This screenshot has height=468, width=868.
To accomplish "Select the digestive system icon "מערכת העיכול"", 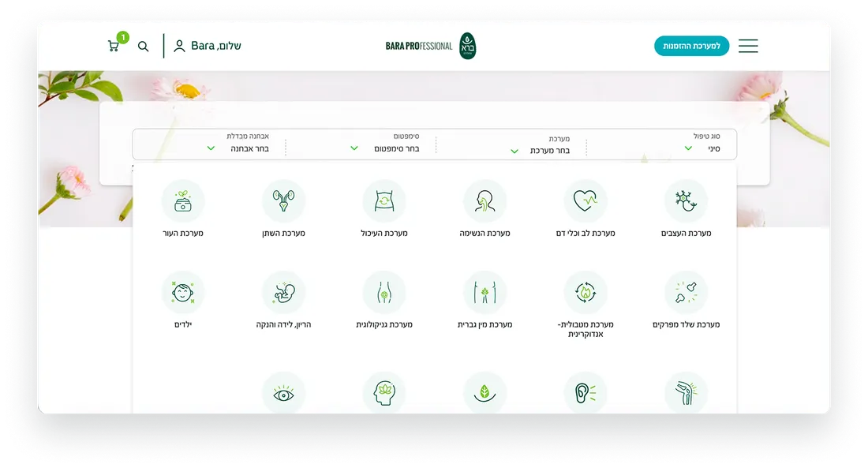I will tap(384, 200).
